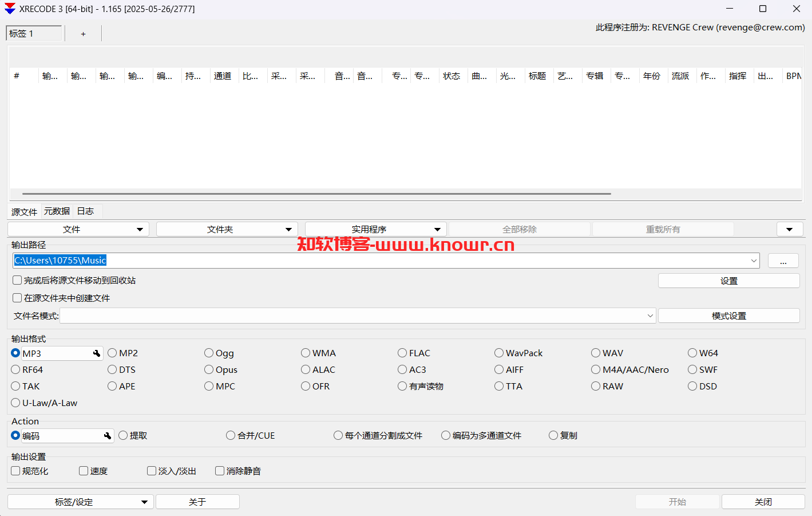This screenshot has width=812, height=516.
Task: Open the 关于 dialog
Action: 197,502
